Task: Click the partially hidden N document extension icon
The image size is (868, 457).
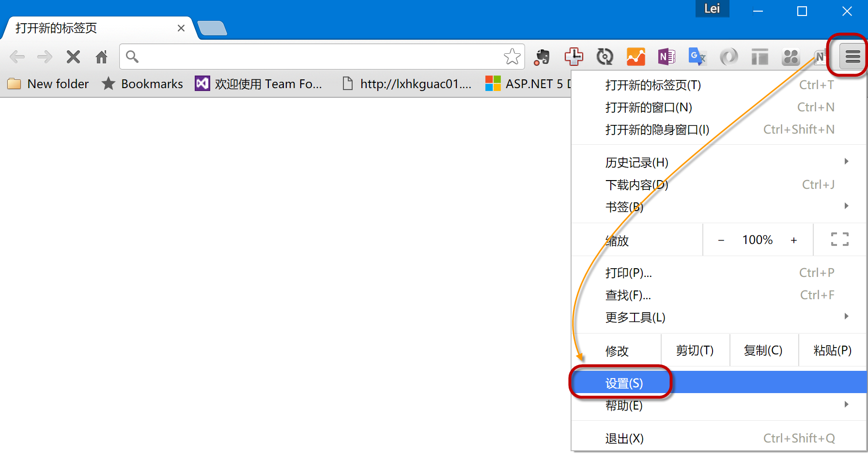Action: point(820,57)
